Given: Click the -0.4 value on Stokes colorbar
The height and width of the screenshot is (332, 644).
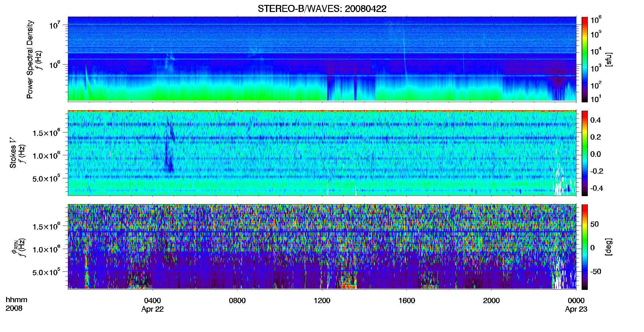Looking at the screenshot, I should click(597, 188).
